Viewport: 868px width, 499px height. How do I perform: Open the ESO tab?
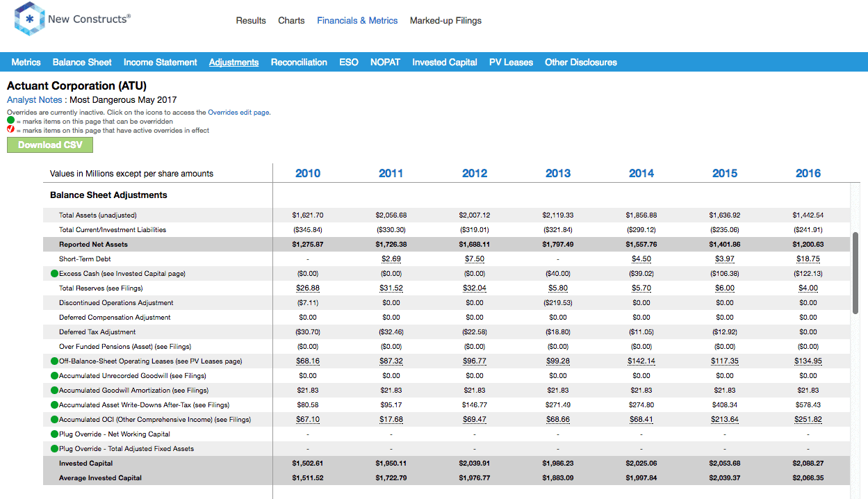pyautogui.click(x=349, y=63)
